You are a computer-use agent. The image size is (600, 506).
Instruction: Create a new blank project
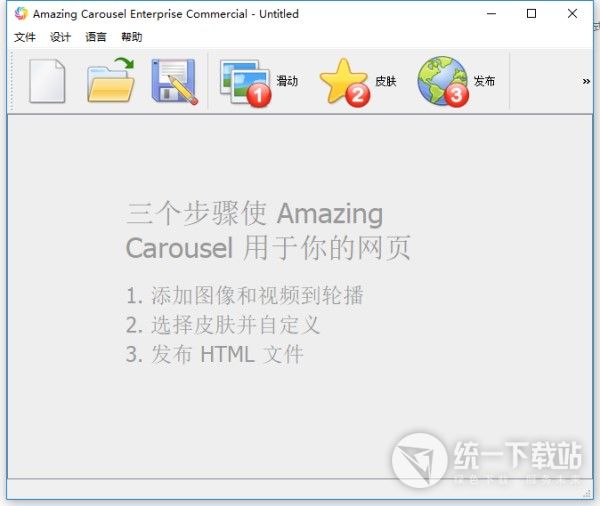pyautogui.click(x=47, y=81)
